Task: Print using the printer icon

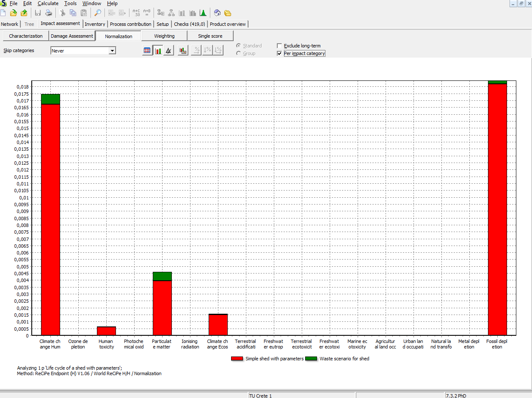Action: (49, 13)
